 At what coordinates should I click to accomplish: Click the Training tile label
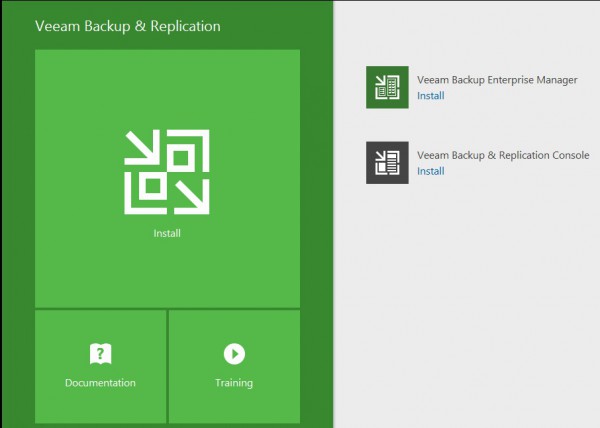click(x=234, y=383)
